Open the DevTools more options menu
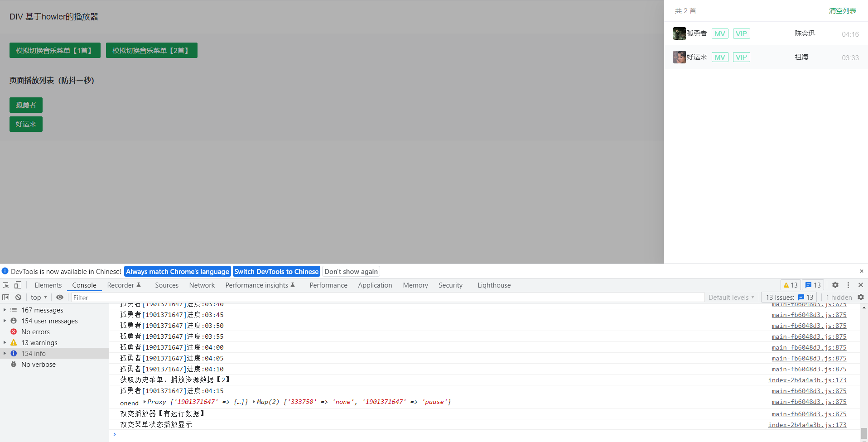The height and width of the screenshot is (442, 868). pyautogui.click(x=848, y=285)
